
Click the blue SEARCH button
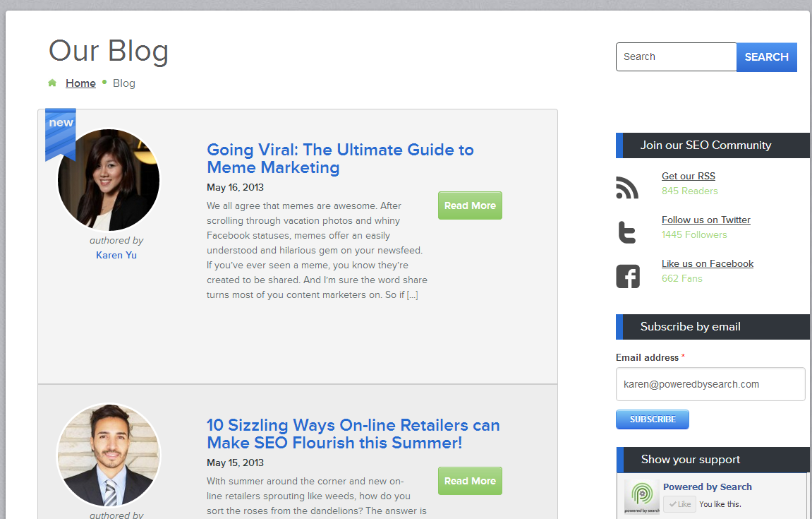[x=766, y=57]
